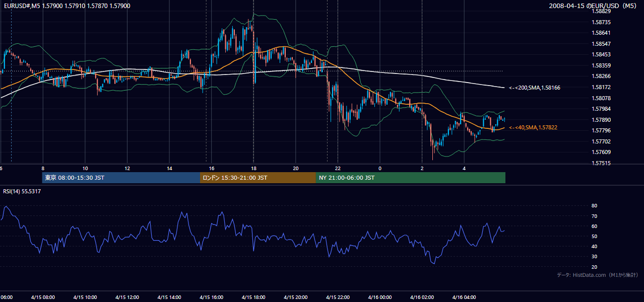Click RSI scale value 30
Viewport: 644px width, 302px height.
tap(595, 257)
